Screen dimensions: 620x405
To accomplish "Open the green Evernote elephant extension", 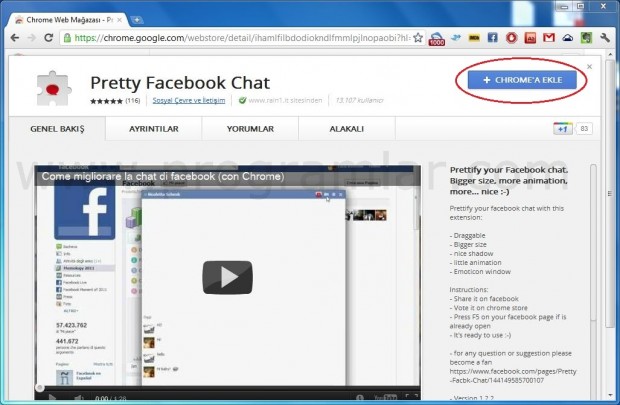I will (x=586, y=38).
